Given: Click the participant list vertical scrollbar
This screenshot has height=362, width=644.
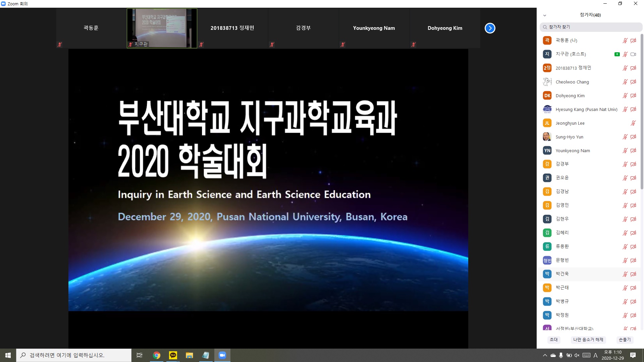Looking at the screenshot, I should (642, 111).
